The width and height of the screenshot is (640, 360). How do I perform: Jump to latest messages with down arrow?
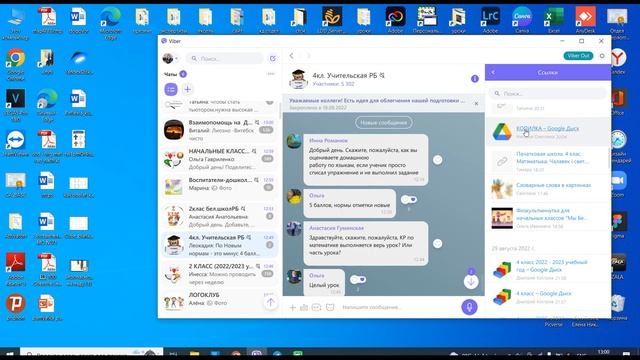[x=471, y=282]
